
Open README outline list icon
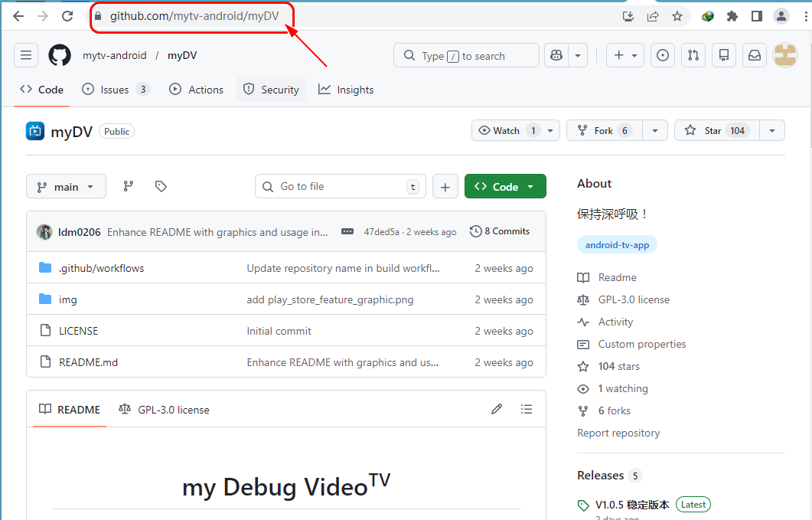point(527,409)
